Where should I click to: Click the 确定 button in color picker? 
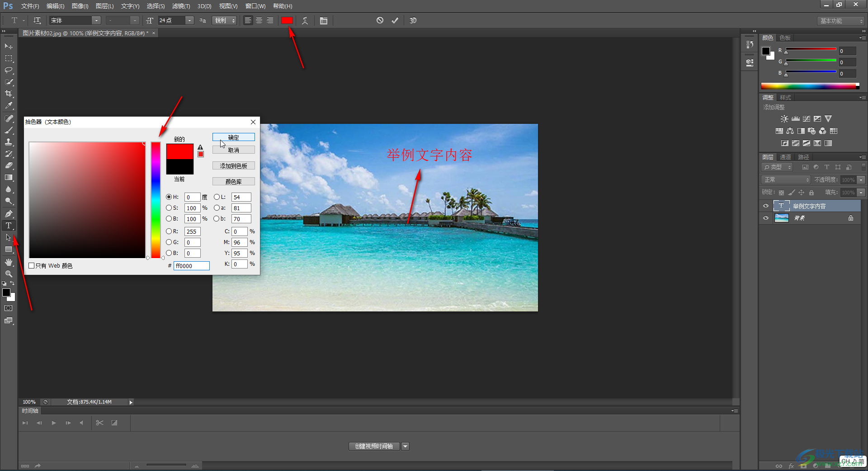[233, 137]
